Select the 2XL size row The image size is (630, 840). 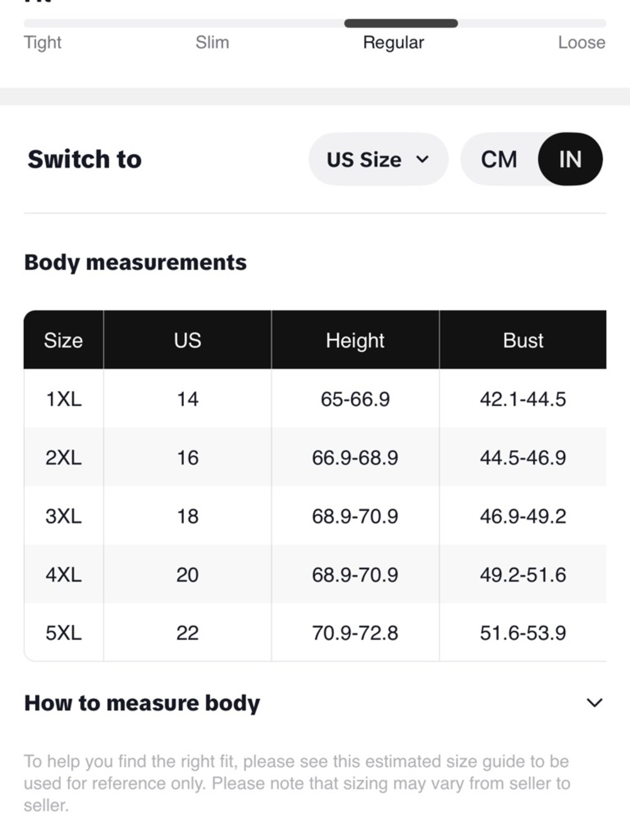[315, 457]
